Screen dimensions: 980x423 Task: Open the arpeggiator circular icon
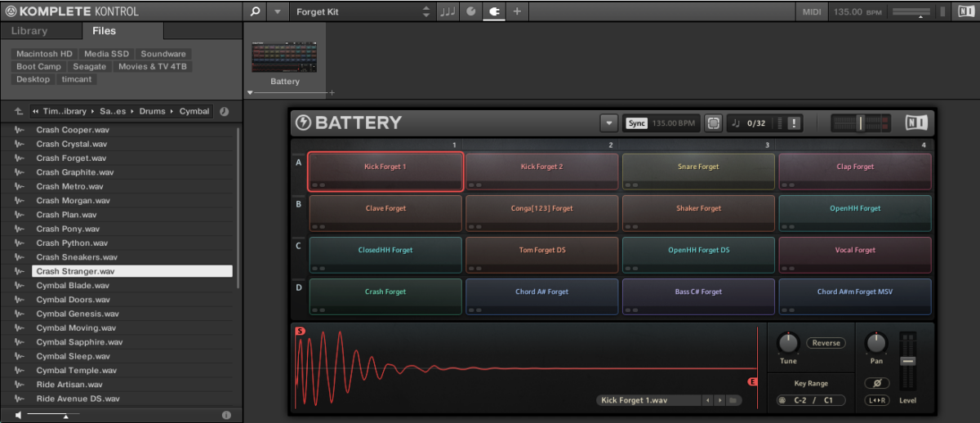point(471,11)
